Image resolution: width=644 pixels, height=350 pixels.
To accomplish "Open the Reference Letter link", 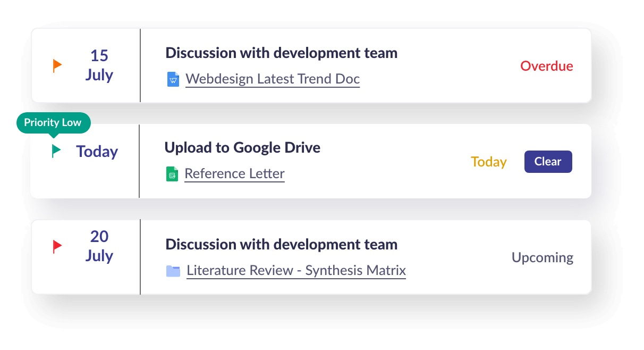I will 234,174.
